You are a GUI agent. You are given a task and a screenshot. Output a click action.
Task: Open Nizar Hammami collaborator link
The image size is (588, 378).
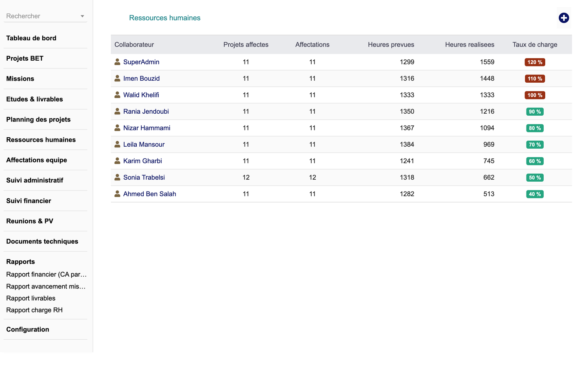(146, 128)
